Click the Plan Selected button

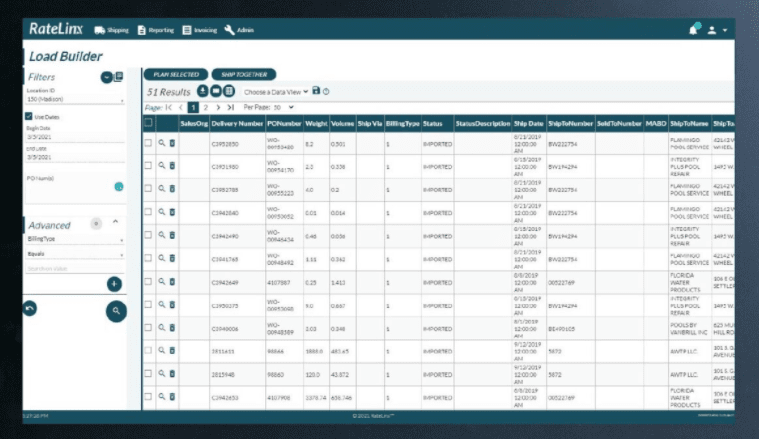coord(174,74)
